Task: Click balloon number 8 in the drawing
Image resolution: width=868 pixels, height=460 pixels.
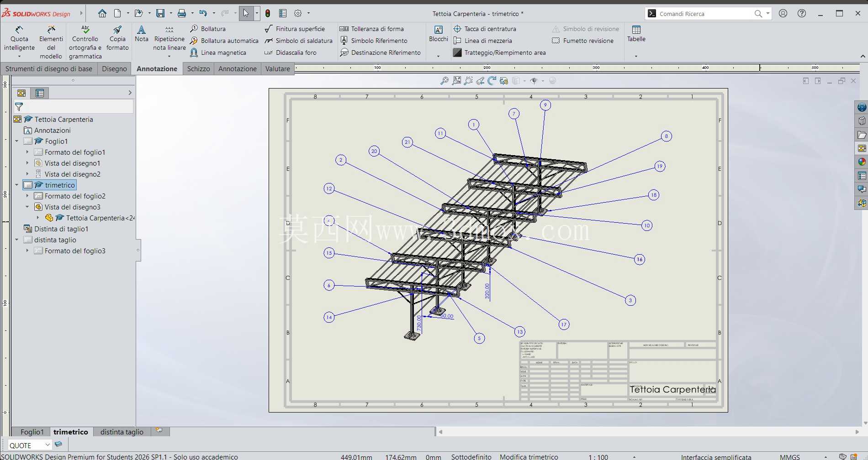Action: tap(667, 136)
